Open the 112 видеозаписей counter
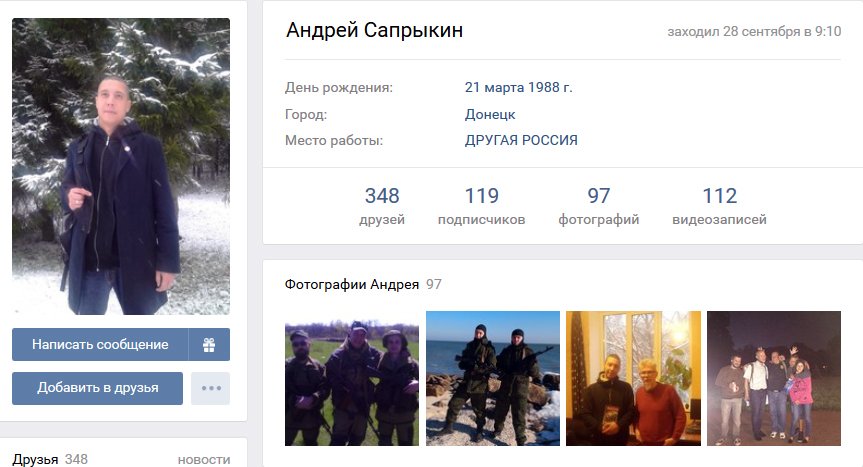This screenshot has height=467, width=863. (719, 206)
